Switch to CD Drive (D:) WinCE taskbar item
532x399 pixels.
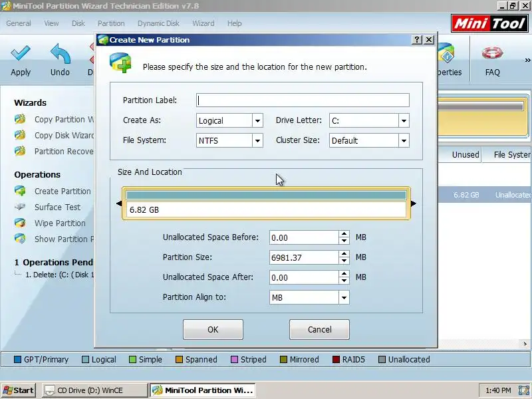point(94,390)
